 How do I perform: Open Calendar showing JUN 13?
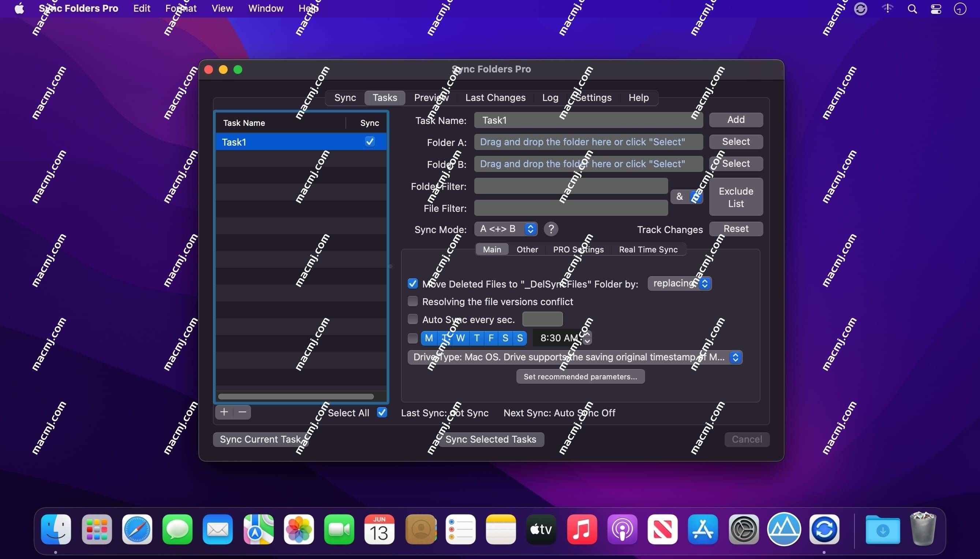pyautogui.click(x=379, y=529)
